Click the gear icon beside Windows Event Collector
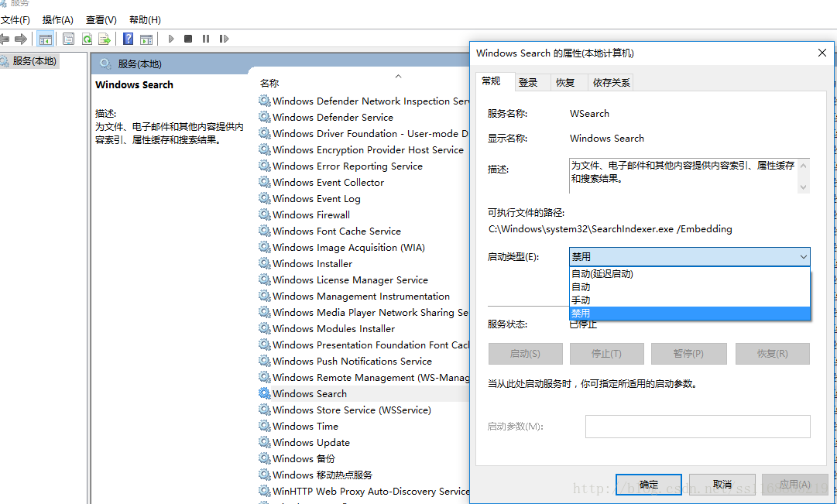The image size is (837, 504). (x=264, y=182)
